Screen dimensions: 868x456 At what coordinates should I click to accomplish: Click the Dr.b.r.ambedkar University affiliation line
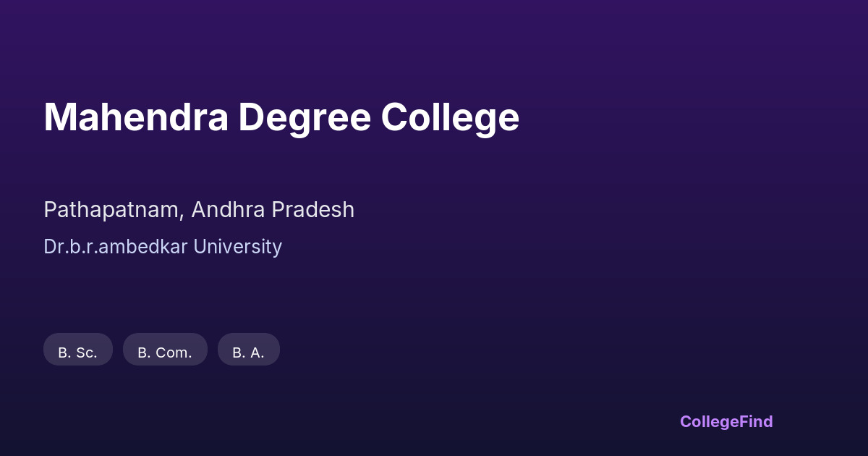163,247
